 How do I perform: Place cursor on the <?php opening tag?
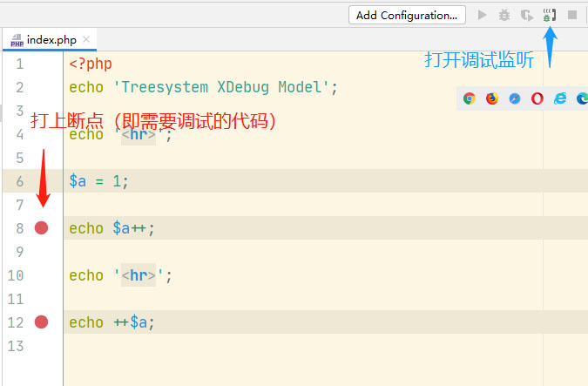point(91,64)
